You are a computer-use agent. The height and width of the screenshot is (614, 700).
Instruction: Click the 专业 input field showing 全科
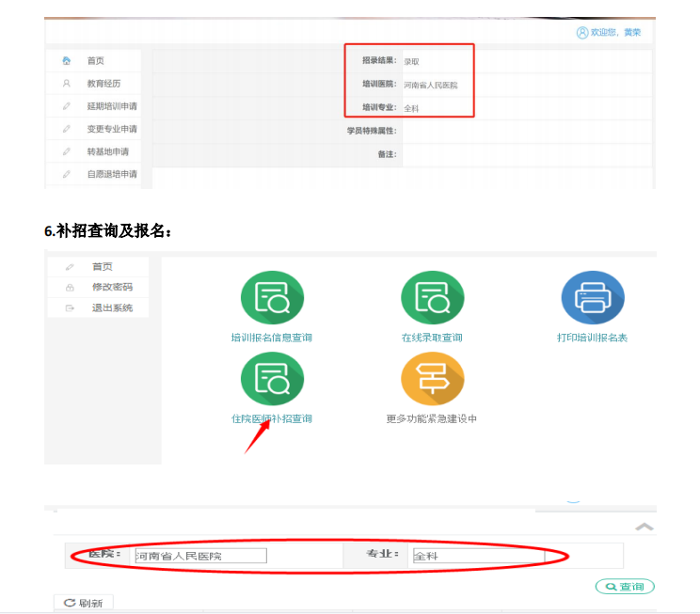click(478, 556)
